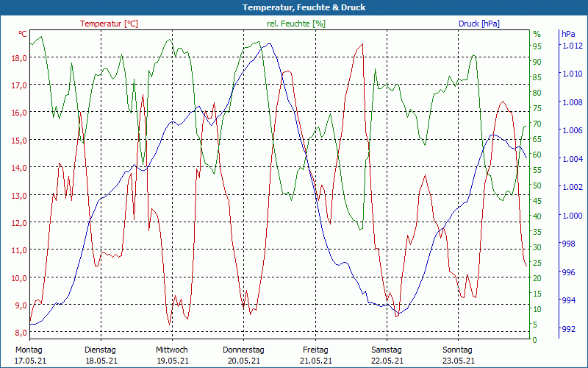Click the 1.006 pressure axis value

pos(572,130)
